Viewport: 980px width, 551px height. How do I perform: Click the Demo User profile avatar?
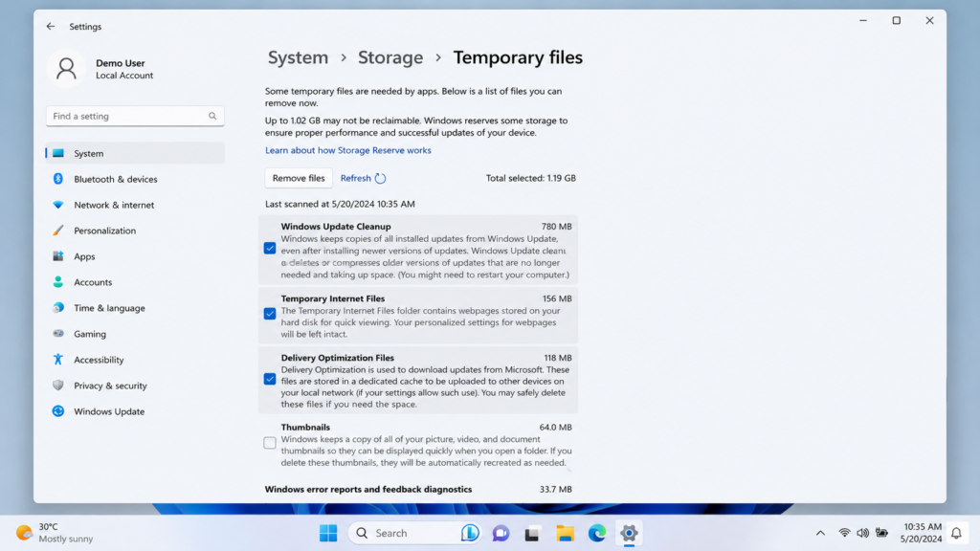(66, 69)
